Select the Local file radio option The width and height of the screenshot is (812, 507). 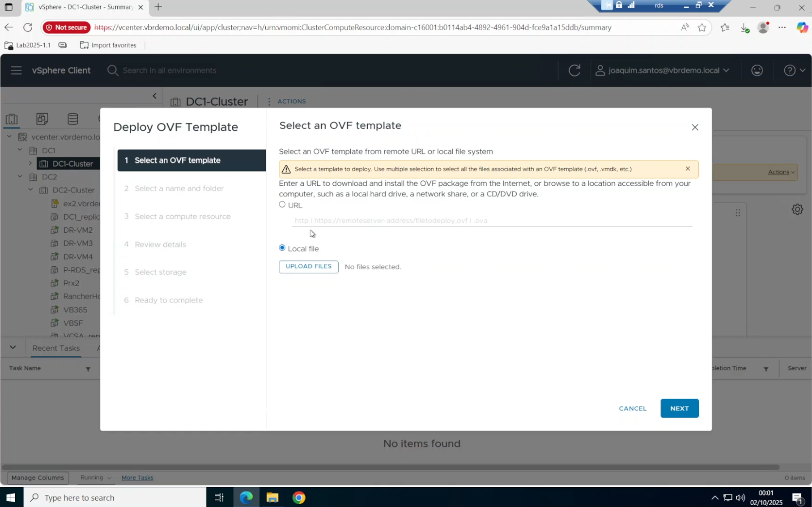point(282,248)
